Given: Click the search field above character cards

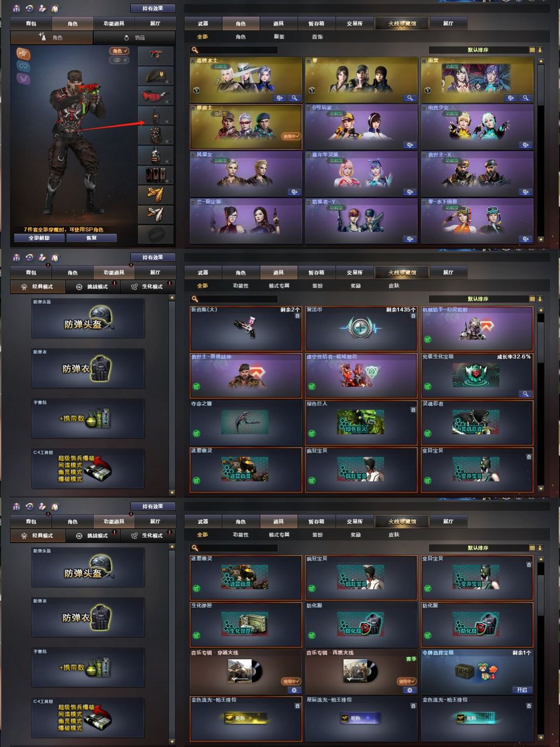Looking at the screenshot, I should 234,50.
